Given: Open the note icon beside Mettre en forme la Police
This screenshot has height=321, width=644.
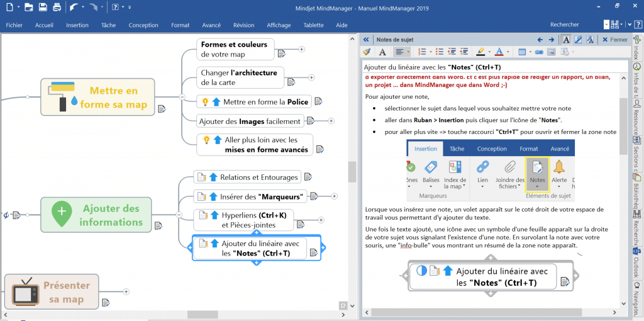Looking at the screenshot, I should tap(318, 101).
